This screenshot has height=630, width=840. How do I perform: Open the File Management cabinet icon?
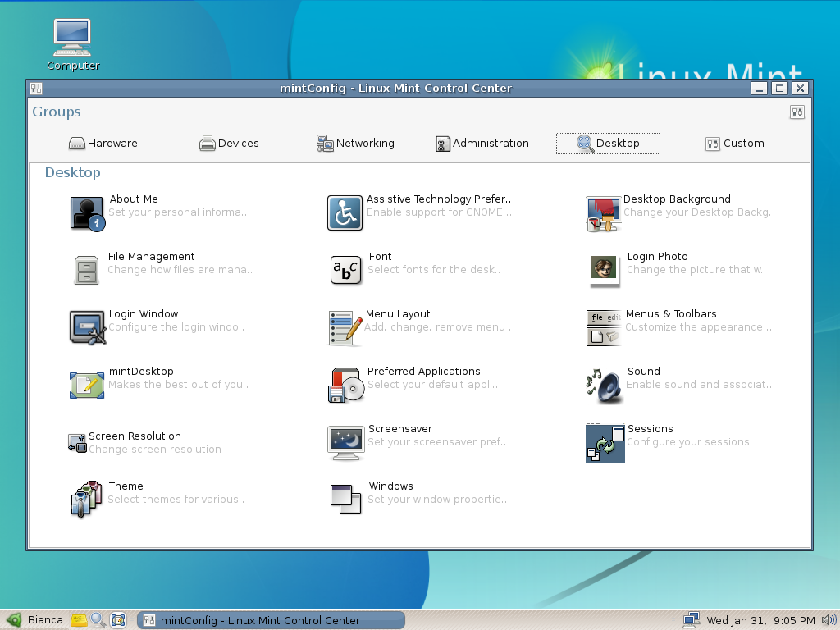(x=86, y=270)
